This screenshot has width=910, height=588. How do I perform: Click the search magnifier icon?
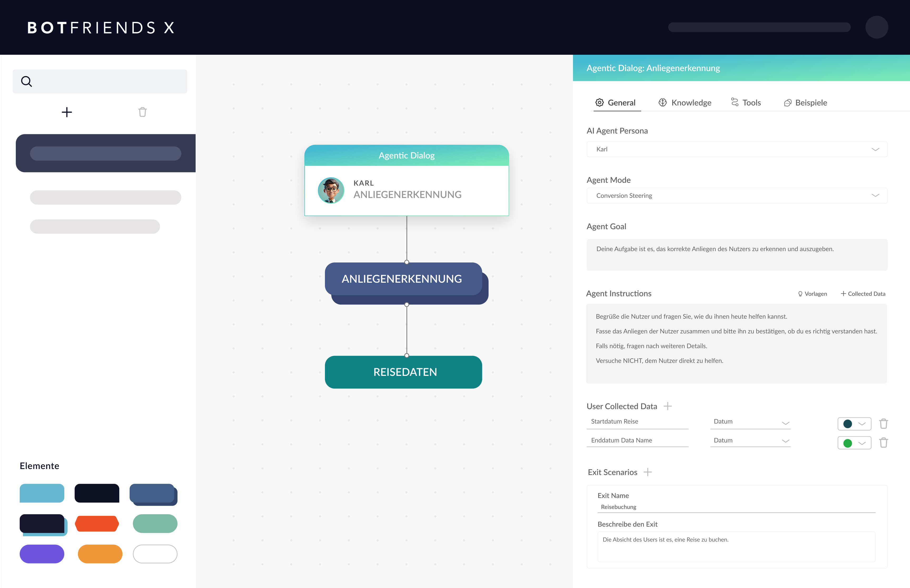pyautogui.click(x=26, y=81)
